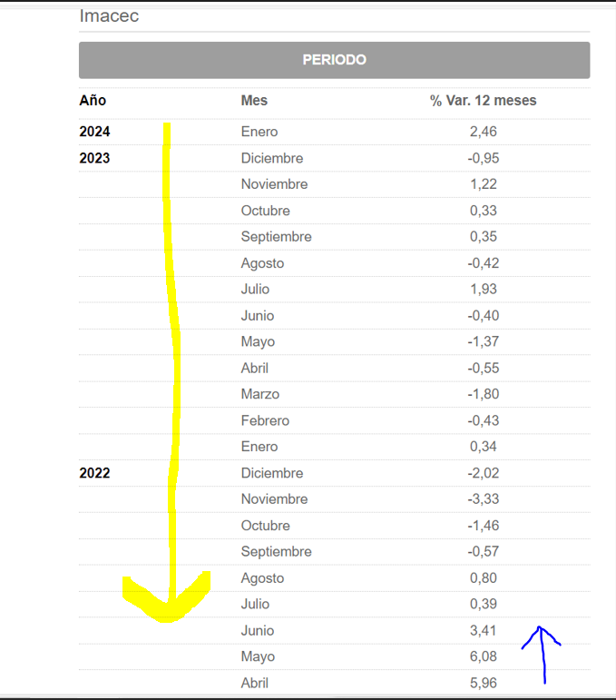Click the Febrero month label
This screenshot has height=700, width=616.
tap(265, 420)
